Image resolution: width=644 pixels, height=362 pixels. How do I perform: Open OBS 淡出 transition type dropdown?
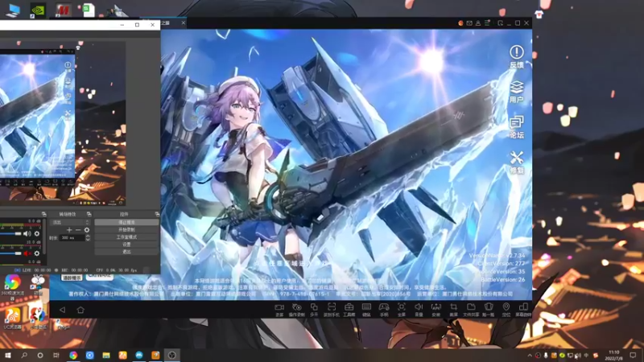pyautogui.click(x=70, y=223)
